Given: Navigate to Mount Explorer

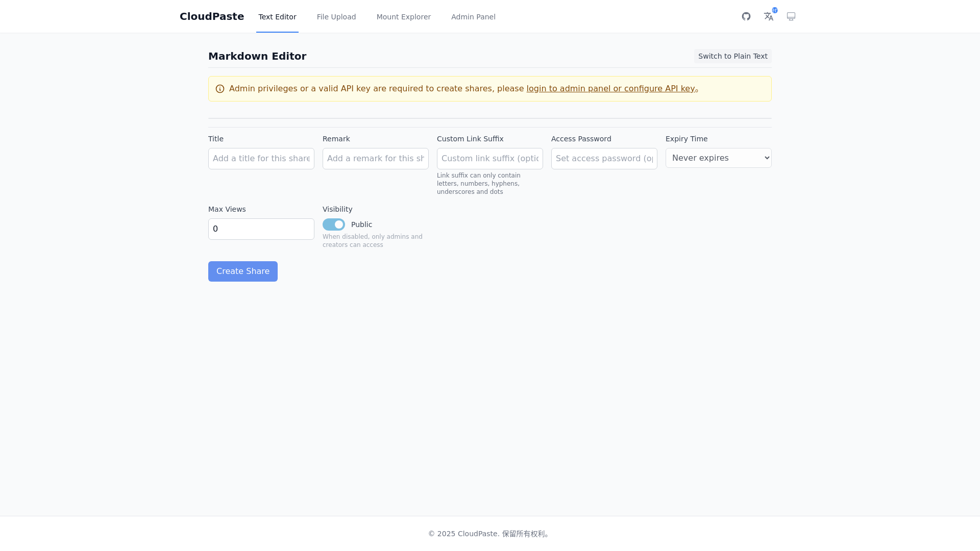Looking at the screenshot, I should click(404, 17).
